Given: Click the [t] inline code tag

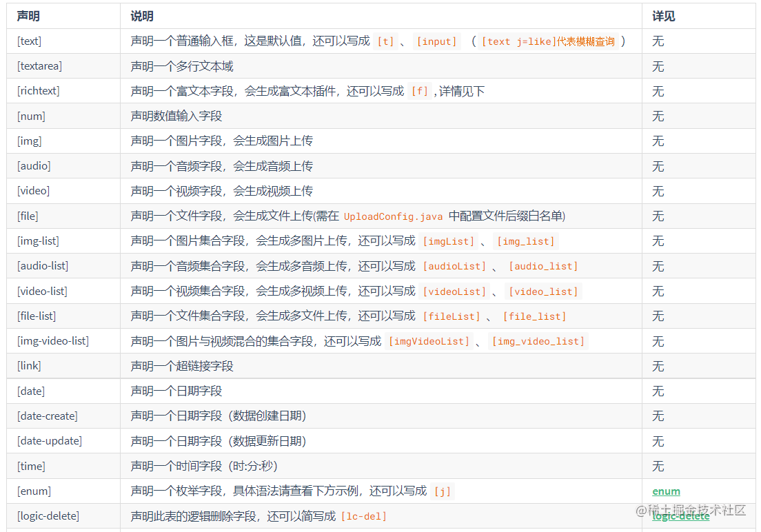Looking at the screenshot, I should click(386, 42).
